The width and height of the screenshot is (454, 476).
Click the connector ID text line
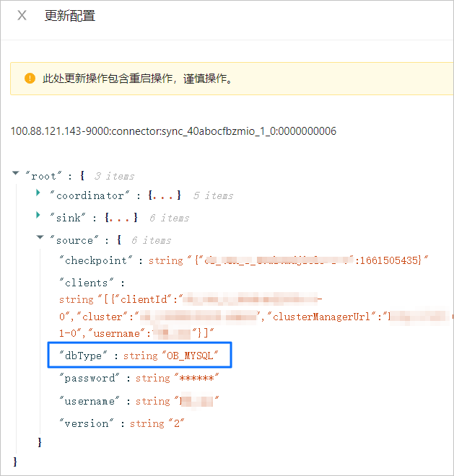[173, 131]
